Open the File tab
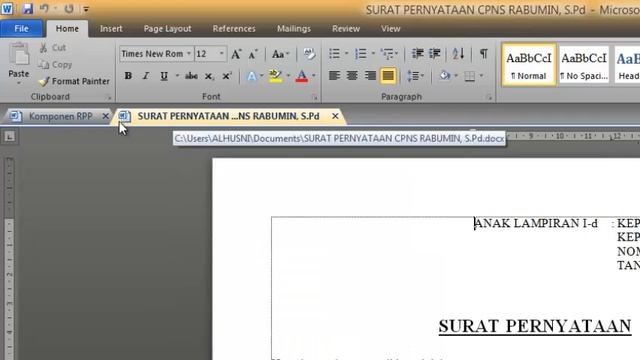 point(21,29)
